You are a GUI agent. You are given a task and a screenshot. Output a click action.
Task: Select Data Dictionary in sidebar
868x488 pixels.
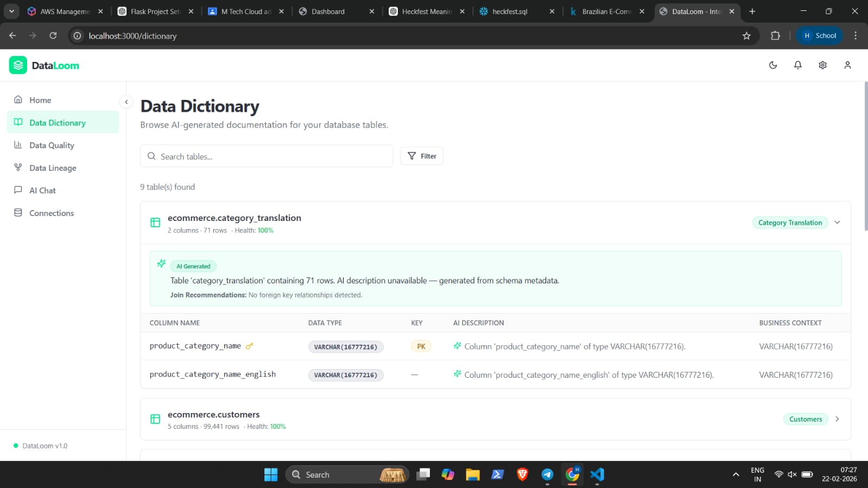(63, 123)
